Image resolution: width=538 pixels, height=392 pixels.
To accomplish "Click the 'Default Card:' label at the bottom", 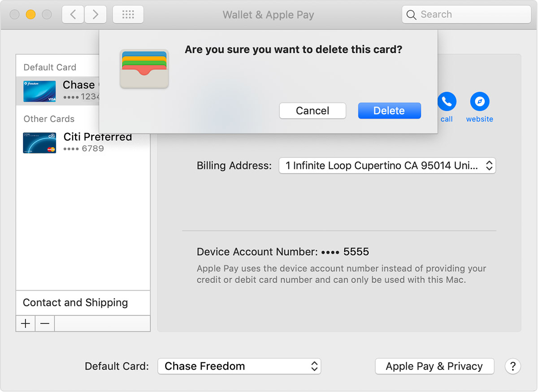I will (117, 366).
